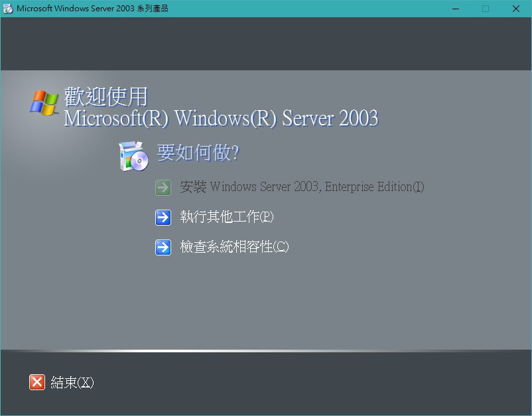The width and height of the screenshot is (532, 416).
Task: Click the Windows flag logo
Action: (x=44, y=102)
